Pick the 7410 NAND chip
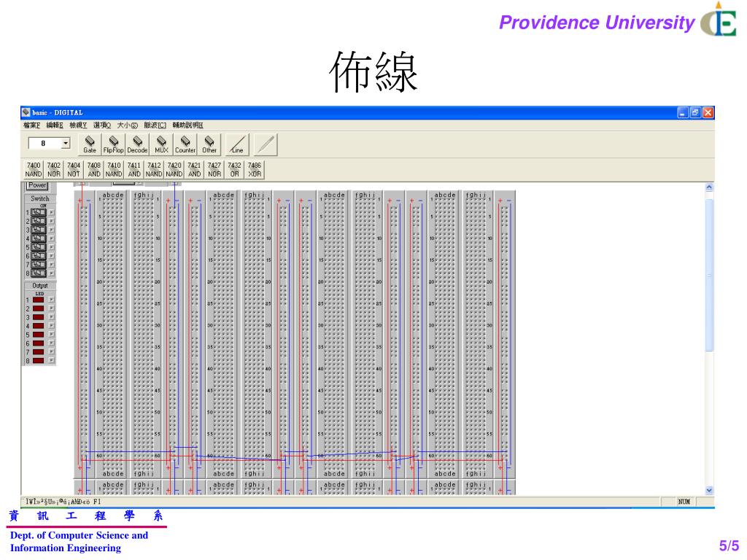 (114, 169)
